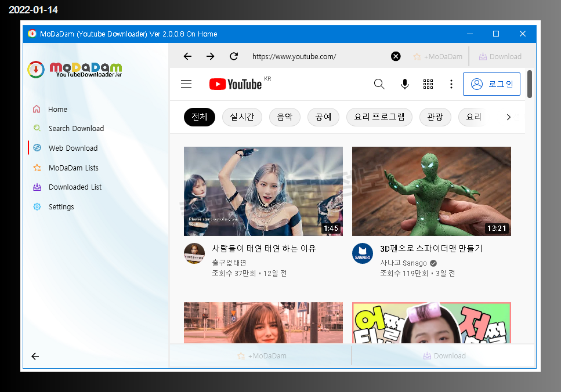The width and height of the screenshot is (561, 392).
Task: Open the Taeyeon video thumbnail
Action: coord(263,191)
